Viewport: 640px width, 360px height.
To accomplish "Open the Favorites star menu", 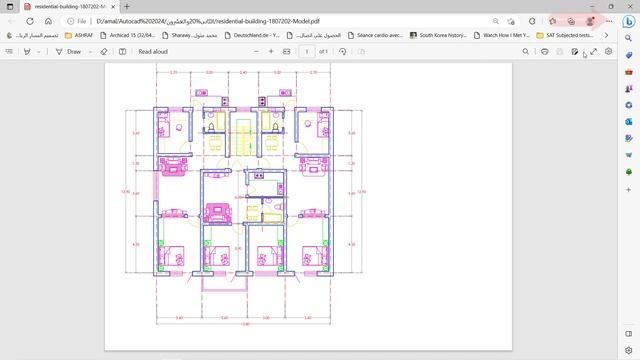I will pyautogui.click(x=553, y=21).
